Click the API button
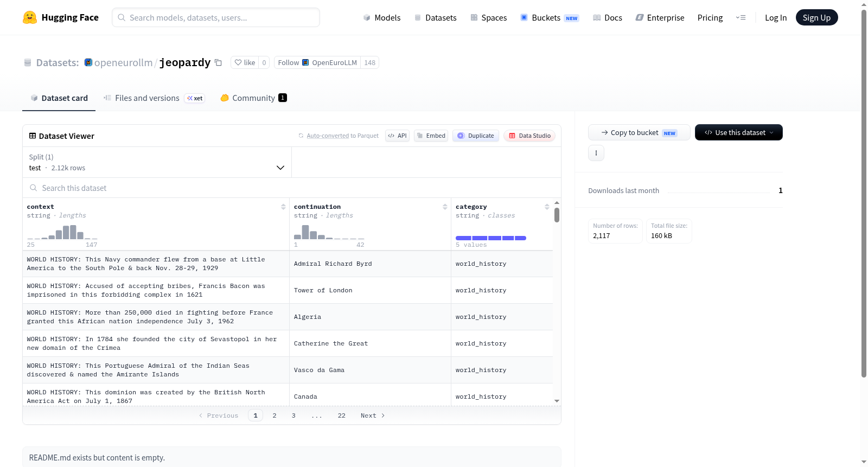Screen dimensions: 868x467 tap(397, 136)
